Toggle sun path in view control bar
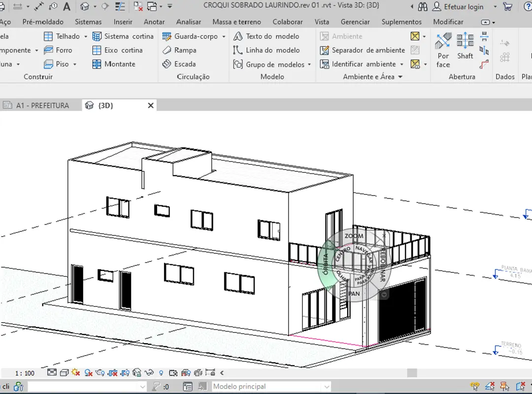The image size is (532, 394). [x=76, y=373]
